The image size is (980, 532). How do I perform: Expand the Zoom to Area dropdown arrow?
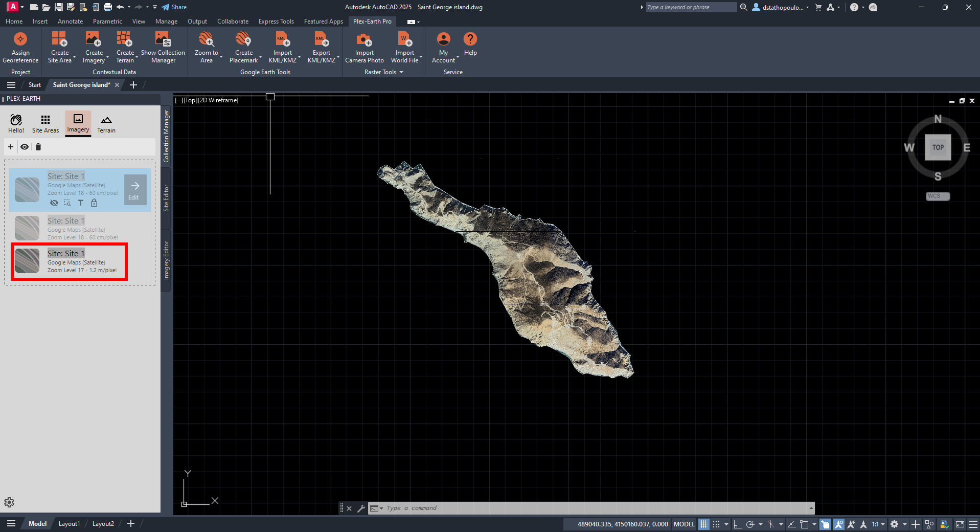pyautogui.click(x=221, y=57)
